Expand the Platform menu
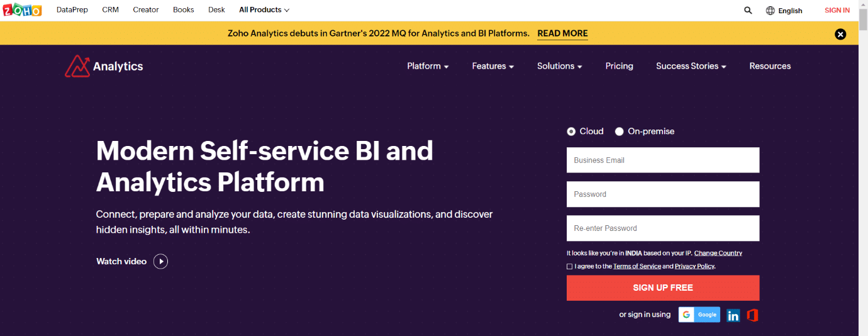 pos(428,66)
